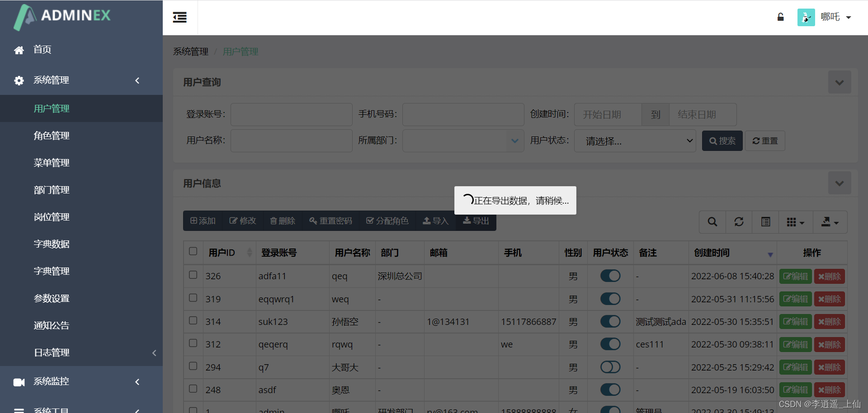Click the table search magnifier icon
This screenshot has width=868, height=413.
coord(712,222)
